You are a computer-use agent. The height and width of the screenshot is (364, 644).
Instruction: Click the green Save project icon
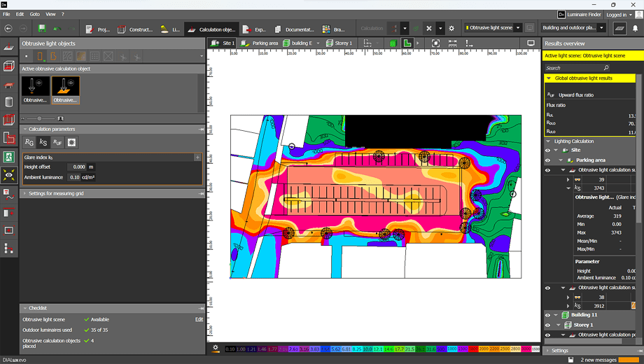tap(42, 29)
